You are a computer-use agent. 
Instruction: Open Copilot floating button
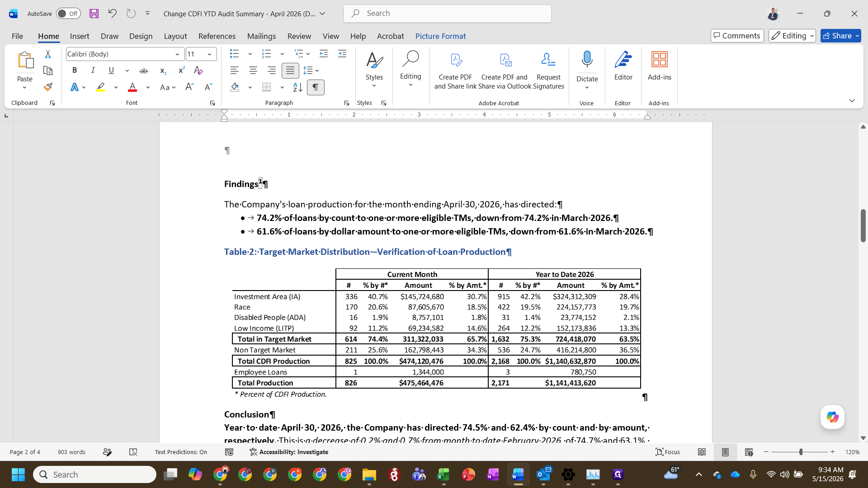[832, 417]
